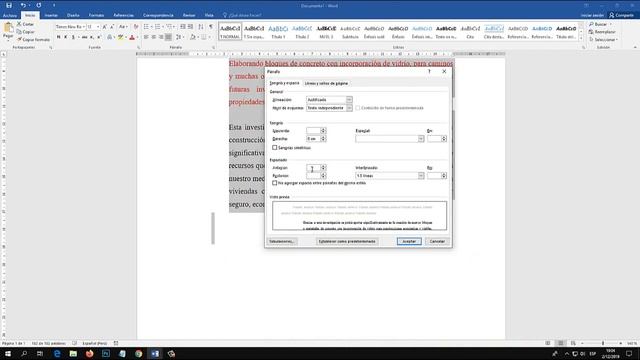Screen dimensions: 640x360
Task: Click the sort A-Z icon
Action: 201,27
